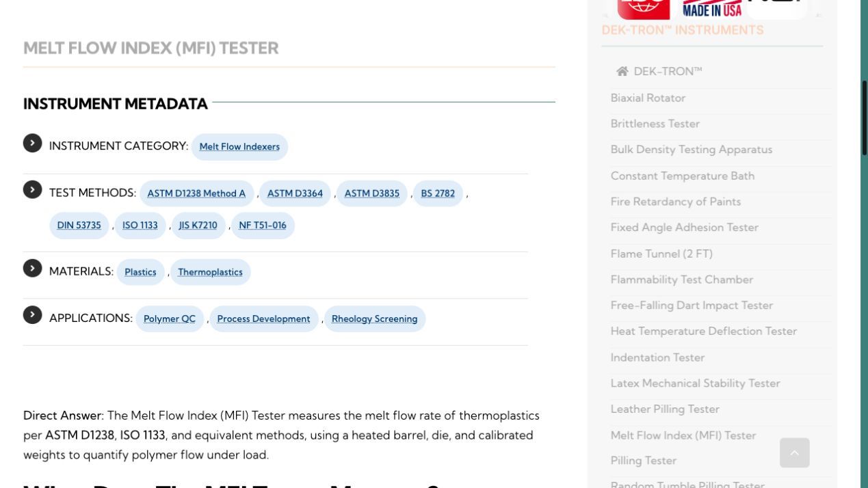868x488 pixels.
Task: Select the ASTM D3835 test method tag
Action: pos(371,193)
